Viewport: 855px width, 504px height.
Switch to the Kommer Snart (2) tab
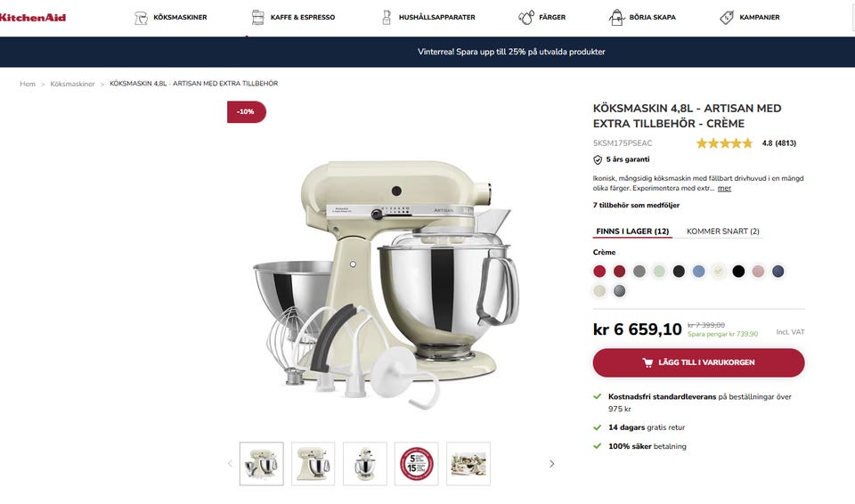(x=722, y=232)
